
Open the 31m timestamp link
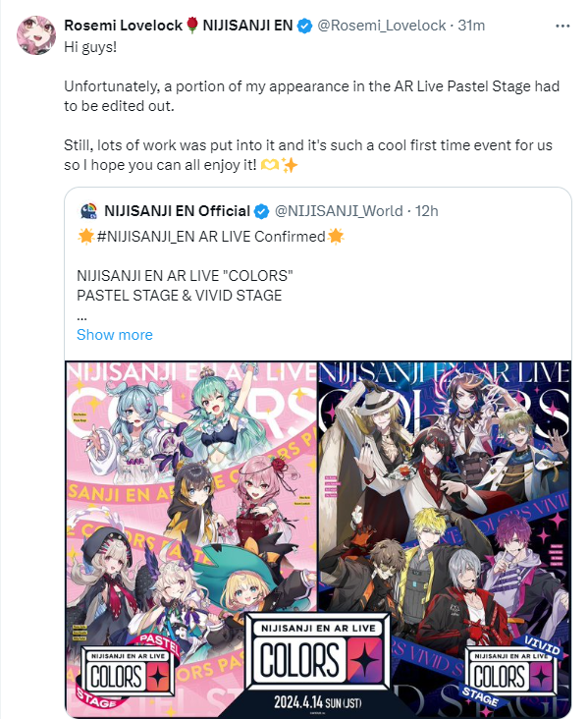(471, 26)
